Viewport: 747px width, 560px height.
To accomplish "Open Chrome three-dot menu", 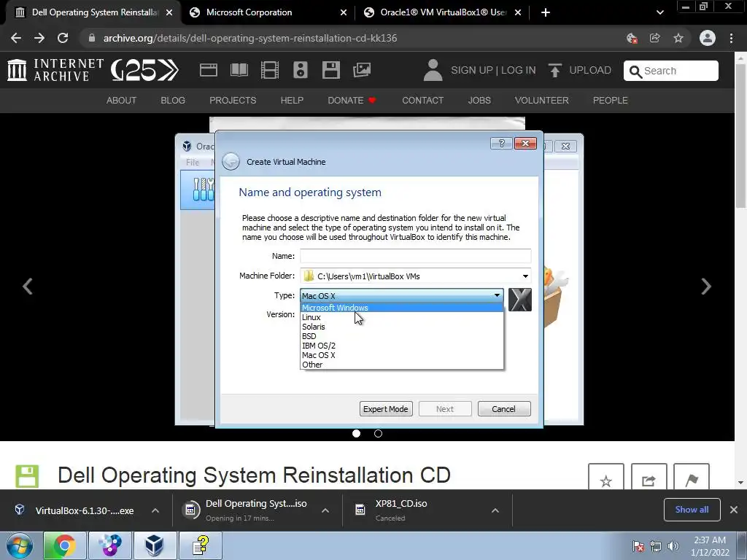I will pyautogui.click(x=731, y=38).
